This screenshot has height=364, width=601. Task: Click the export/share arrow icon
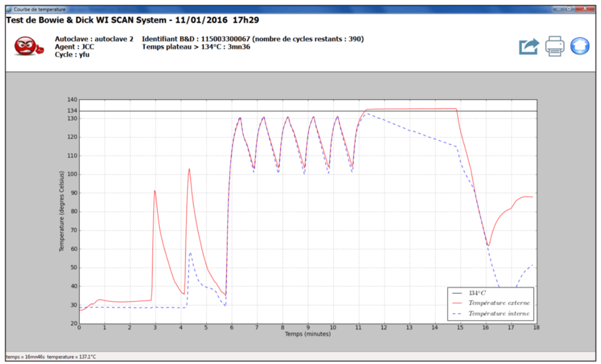pos(528,46)
